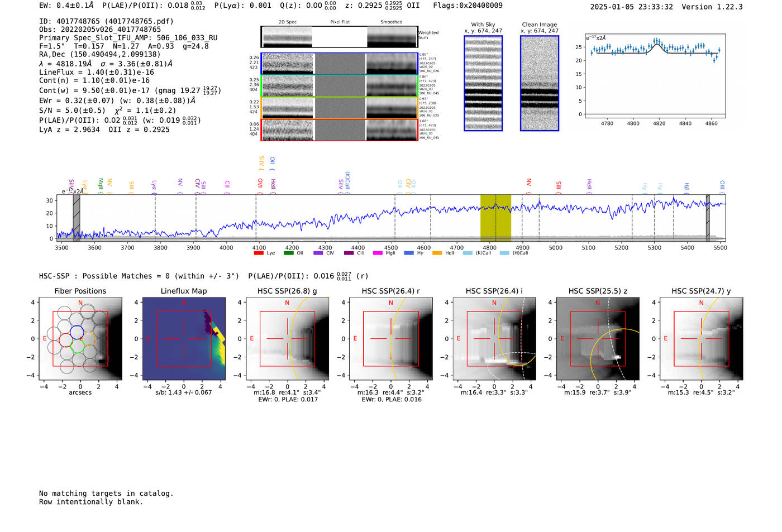The width and height of the screenshot is (782, 532).
Task: Click the gray marker bar near 5460 Å
Action: [708, 218]
